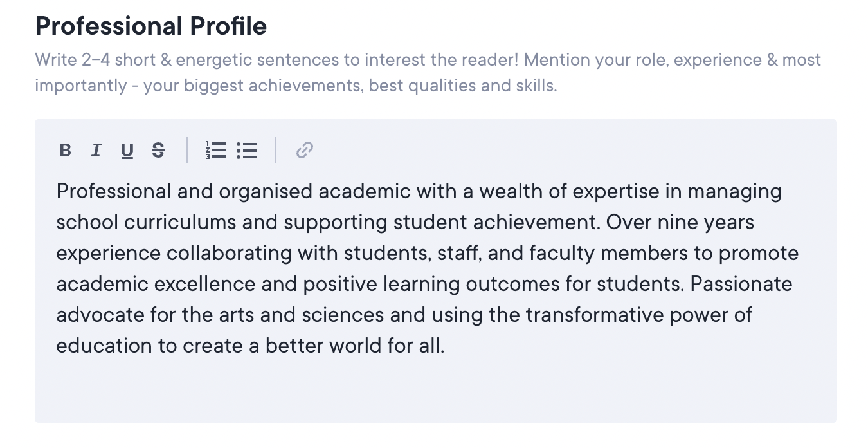Toggle bold formatting button
Viewport: 868px width, 448px height.
coord(65,151)
